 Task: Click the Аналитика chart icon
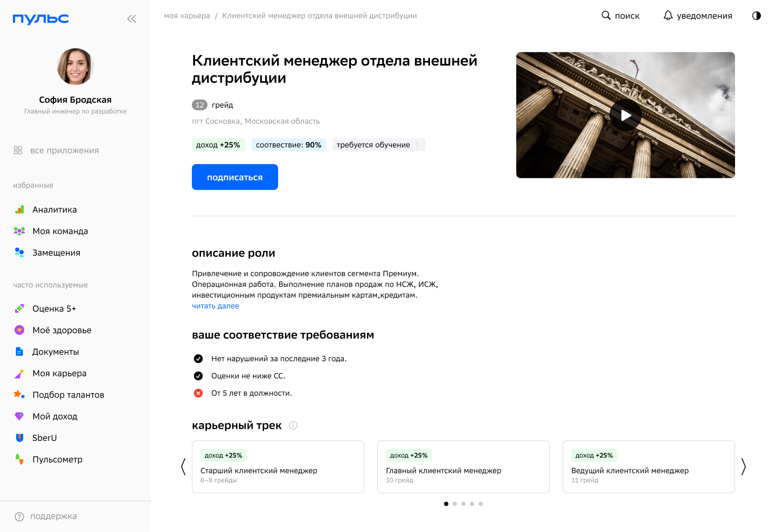pyautogui.click(x=19, y=209)
